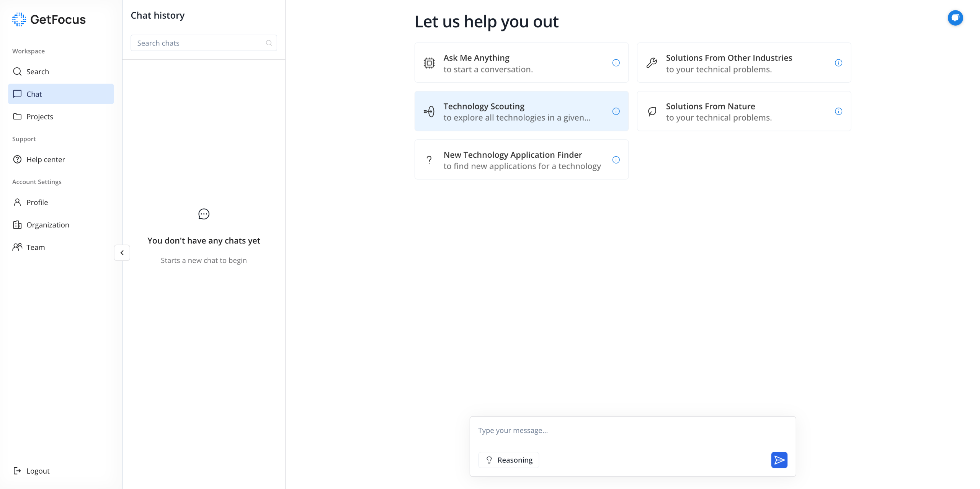Image resolution: width=980 pixels, height=489 pixels.
Task: Open the support chat bubble icon
Action: [x=955, y=18]
